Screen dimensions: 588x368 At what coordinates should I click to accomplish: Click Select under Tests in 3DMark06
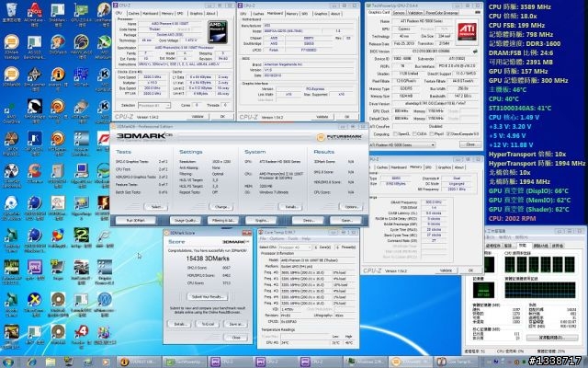156,207
